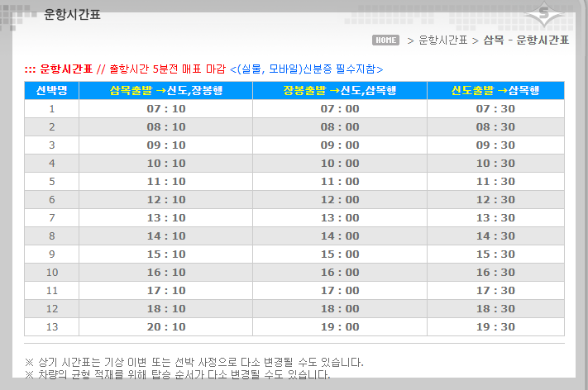Select the 15 : 10 departure cell

coord(166,254)
